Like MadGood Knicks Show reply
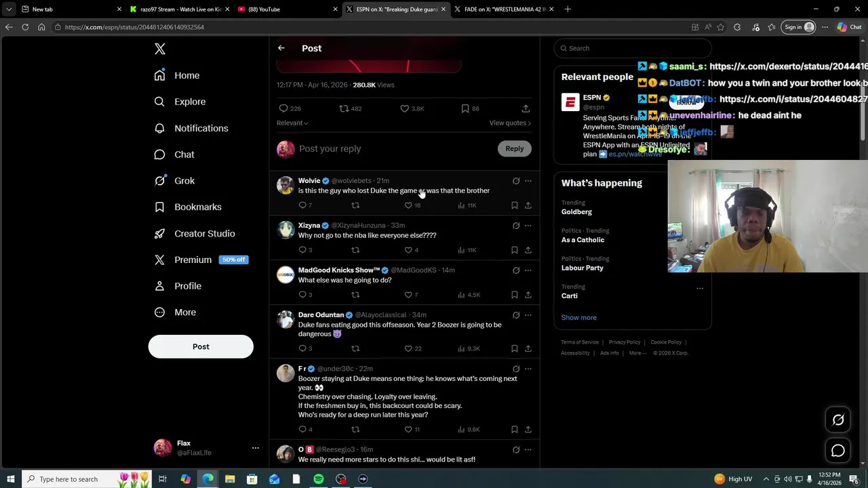Image resolution: width=868 pixels, height=488 pixels. point(408,295)
